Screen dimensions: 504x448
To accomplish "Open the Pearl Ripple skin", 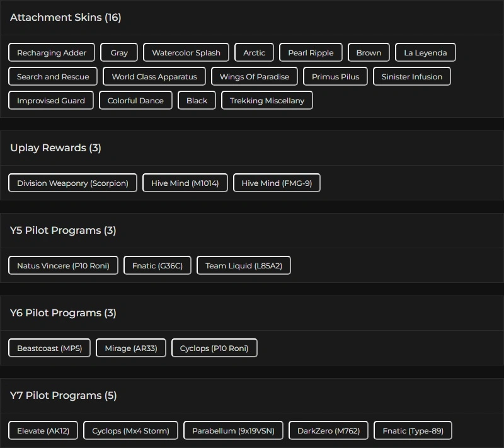I will pos(311,52).
